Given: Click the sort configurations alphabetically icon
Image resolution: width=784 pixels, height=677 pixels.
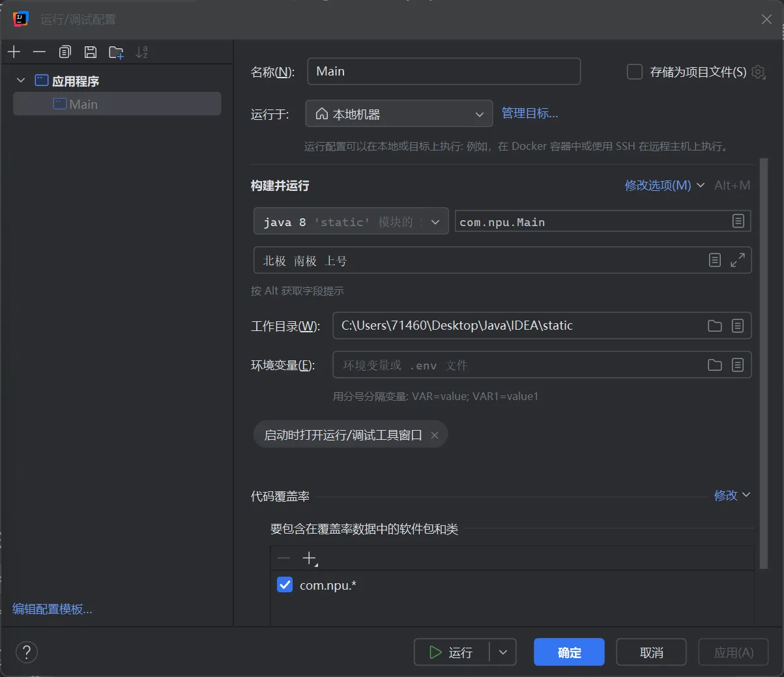Looking at the screenshot, I should pyautogui.click(x=141, y=52).
